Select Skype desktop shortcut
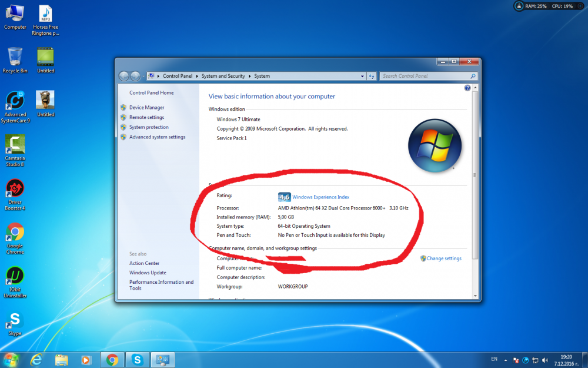 [x=15, y=324]
